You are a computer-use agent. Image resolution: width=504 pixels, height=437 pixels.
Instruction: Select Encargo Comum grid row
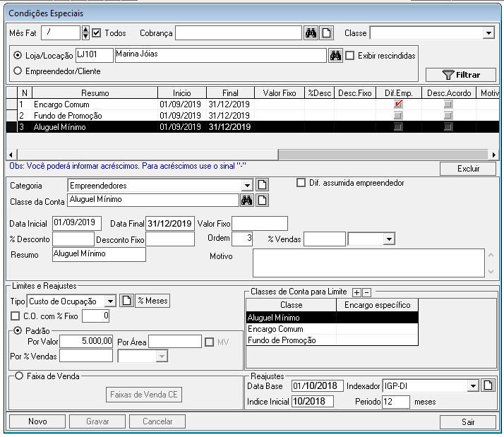click(253, 104)
